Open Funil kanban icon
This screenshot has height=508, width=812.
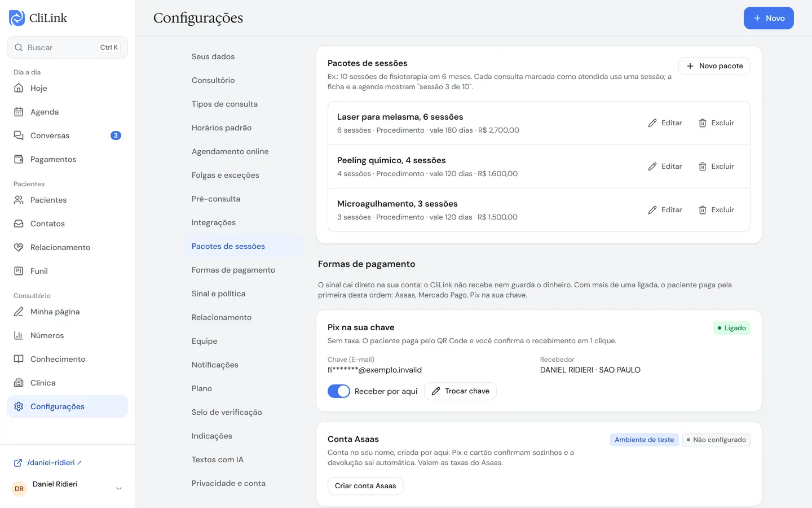[19, 271]
